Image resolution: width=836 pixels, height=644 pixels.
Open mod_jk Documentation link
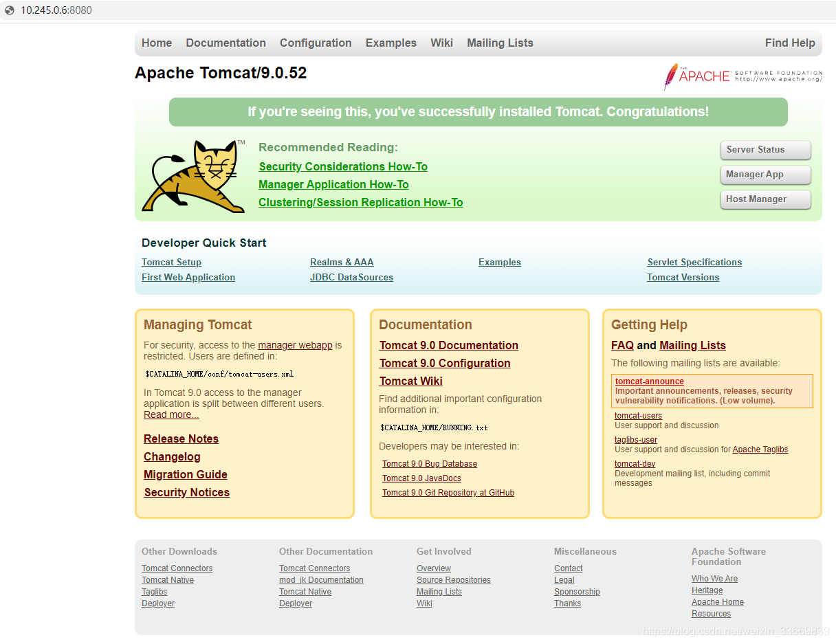pos(321,580)
